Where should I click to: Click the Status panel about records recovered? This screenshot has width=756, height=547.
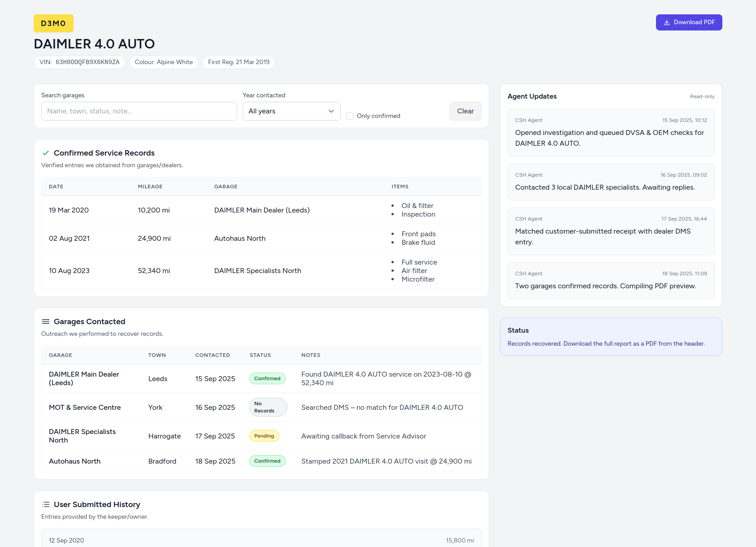tap(610, 336)
